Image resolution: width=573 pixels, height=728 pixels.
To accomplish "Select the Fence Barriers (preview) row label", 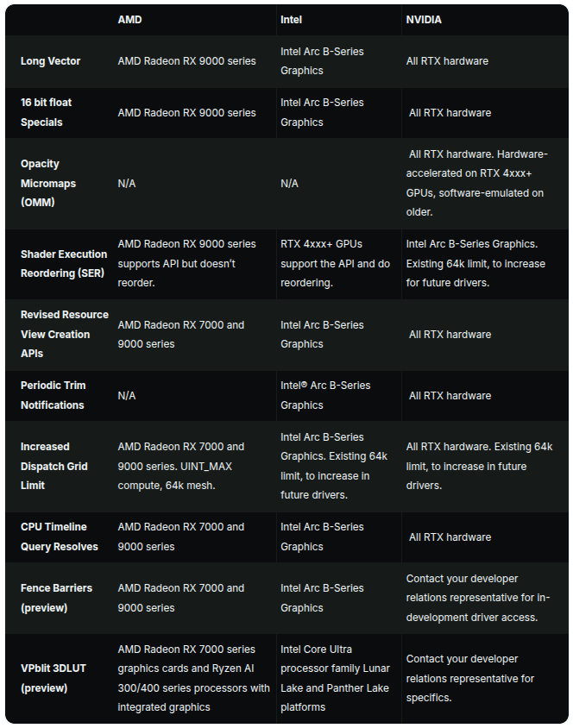I will [56, 598].
